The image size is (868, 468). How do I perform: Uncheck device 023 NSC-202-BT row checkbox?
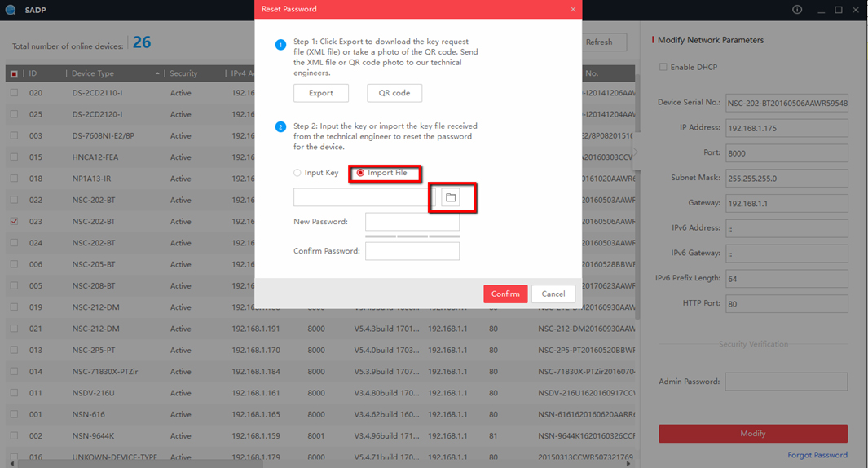click(14, 221)
